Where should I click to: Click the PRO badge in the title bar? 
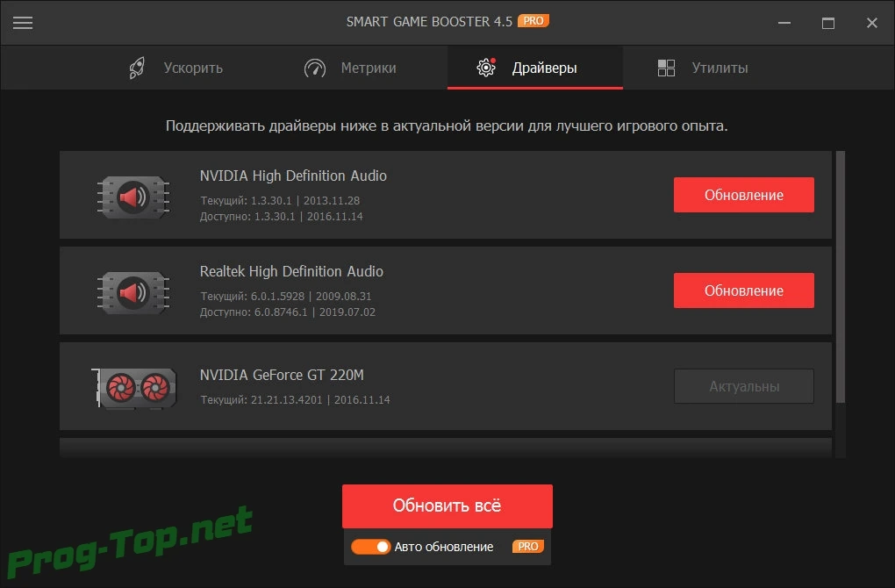click(x=533, y=21)
